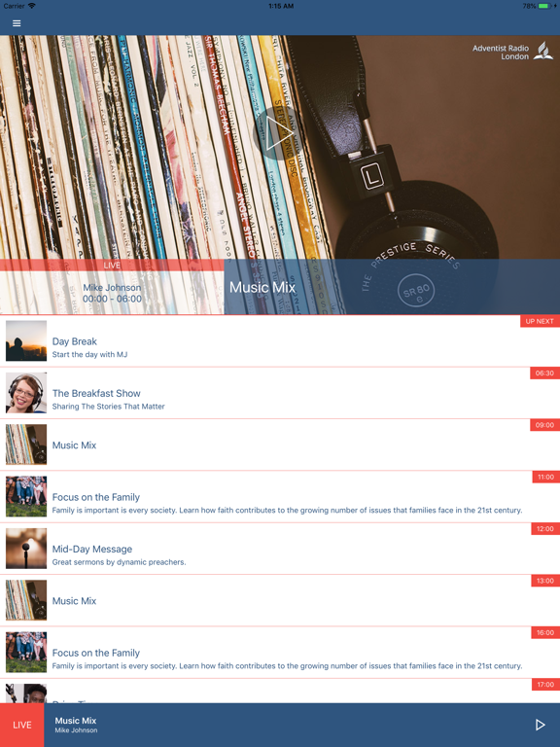Tap the UP NEXT badge

pos(540,321)
